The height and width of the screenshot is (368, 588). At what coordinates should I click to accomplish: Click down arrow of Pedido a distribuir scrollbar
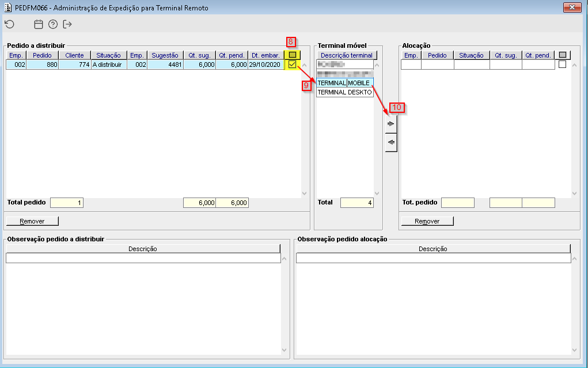pos(304,194)
